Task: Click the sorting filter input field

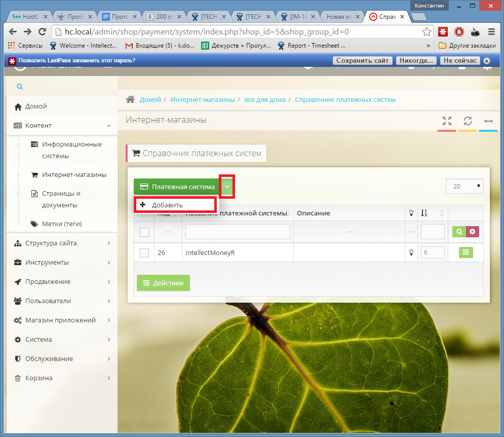Action: pos(433,232)
